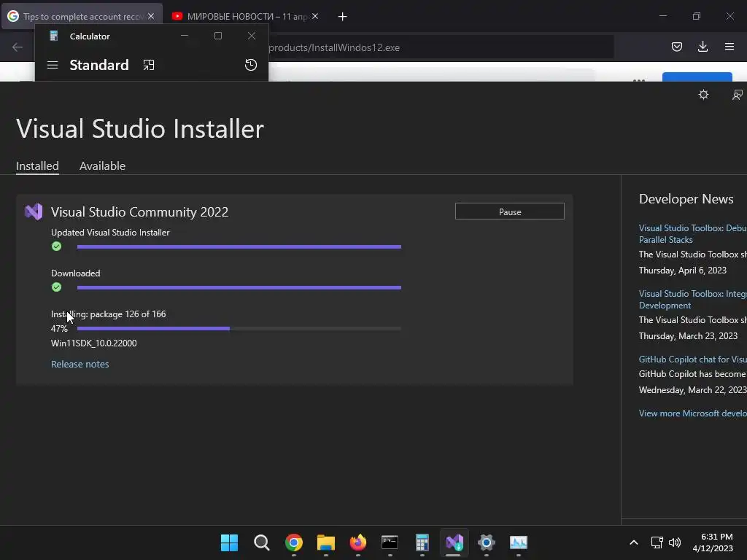The height and width of the screenshot is (560, 747).
Task: Toggle Calculator keep-on-top icon
Action: coord(149,65)
